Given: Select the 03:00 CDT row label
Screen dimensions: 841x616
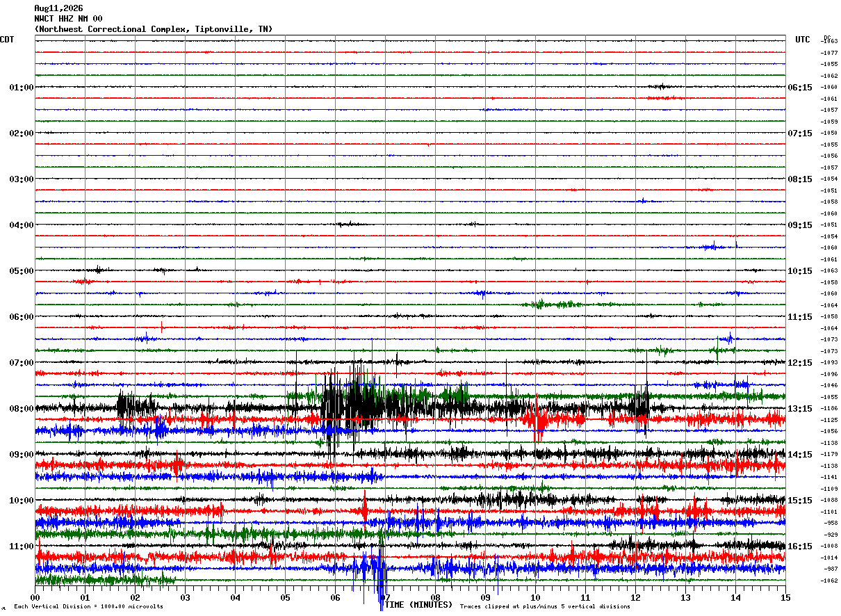Looking at the screenshot, I should pos(22,179).
